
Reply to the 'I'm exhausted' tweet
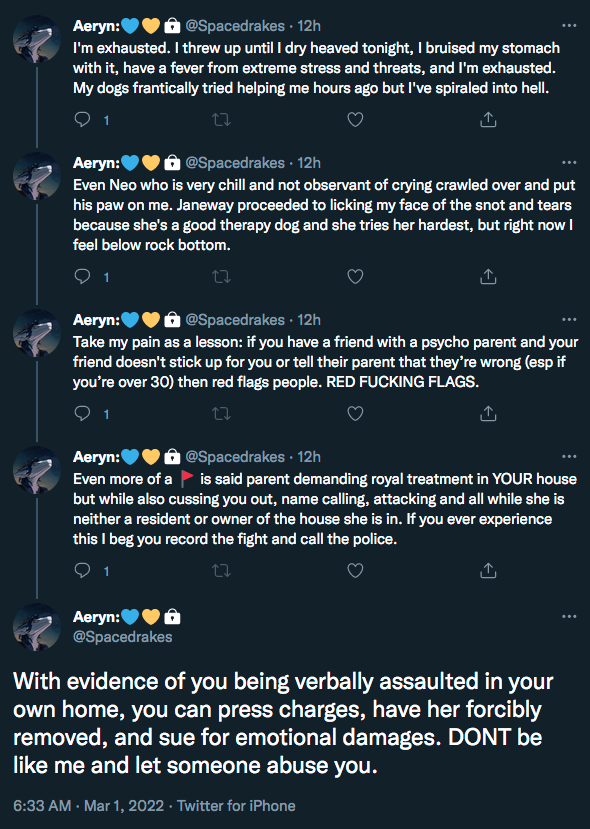[x=82, y=119]
